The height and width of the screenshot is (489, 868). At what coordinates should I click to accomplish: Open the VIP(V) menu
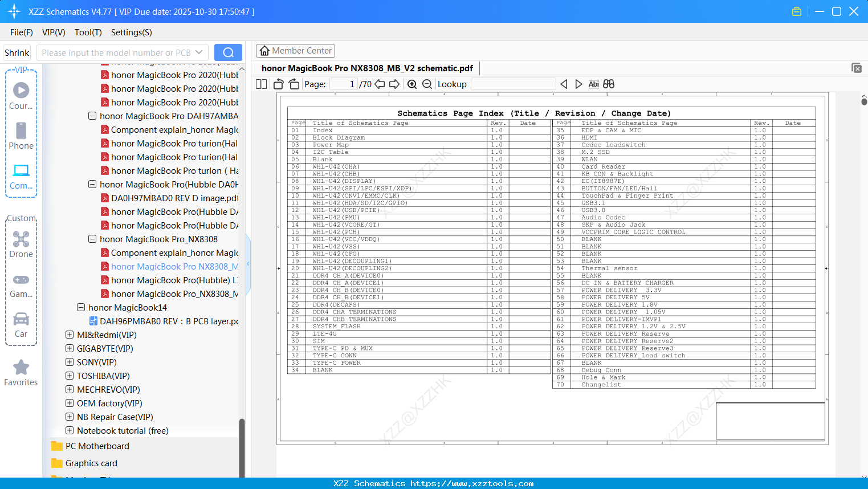tap(54, 32)
